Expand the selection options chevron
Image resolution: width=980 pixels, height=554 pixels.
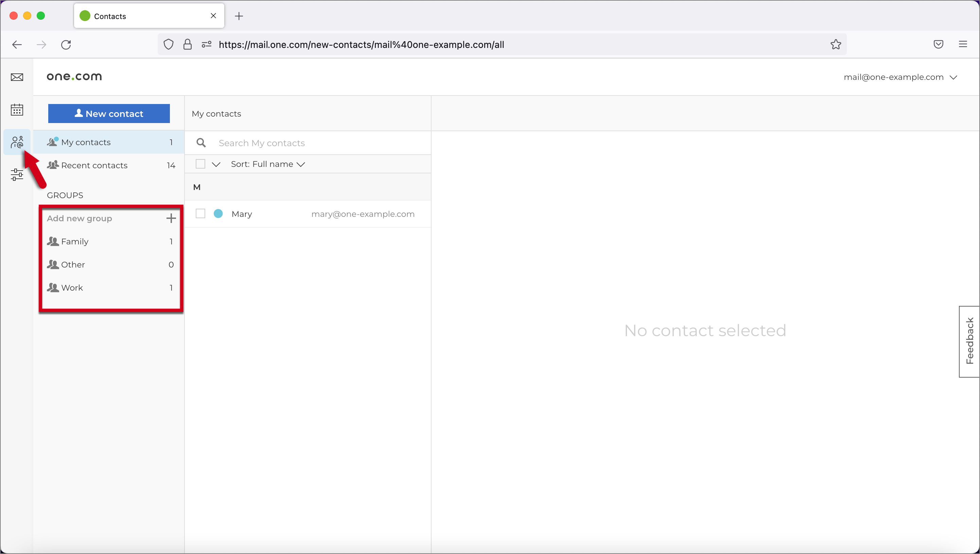pos(216,165)
